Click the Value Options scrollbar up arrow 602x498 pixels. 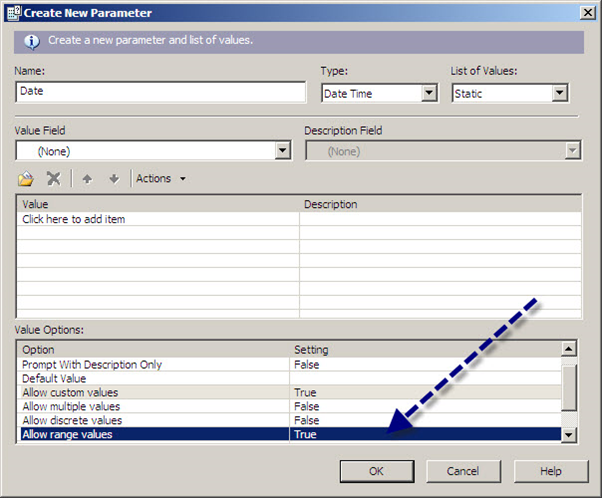tap(569, 349)
